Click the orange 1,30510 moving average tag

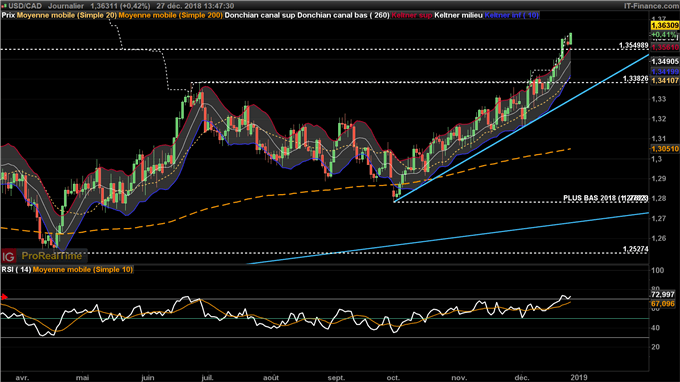[665, 149]
